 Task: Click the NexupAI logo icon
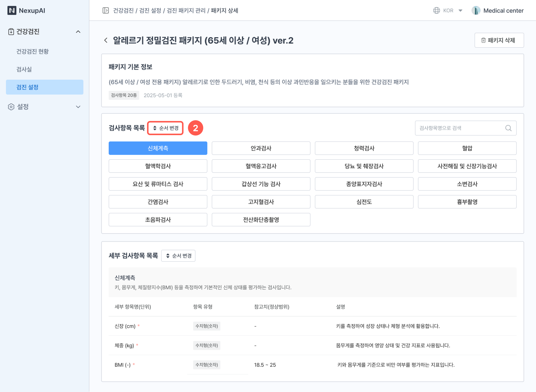tap(12, 10)
